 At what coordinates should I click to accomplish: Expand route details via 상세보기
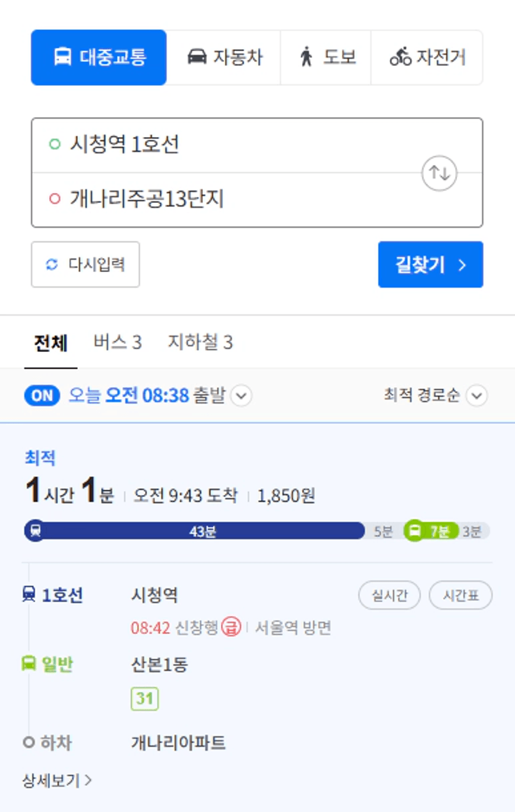(x=57, y=780)
